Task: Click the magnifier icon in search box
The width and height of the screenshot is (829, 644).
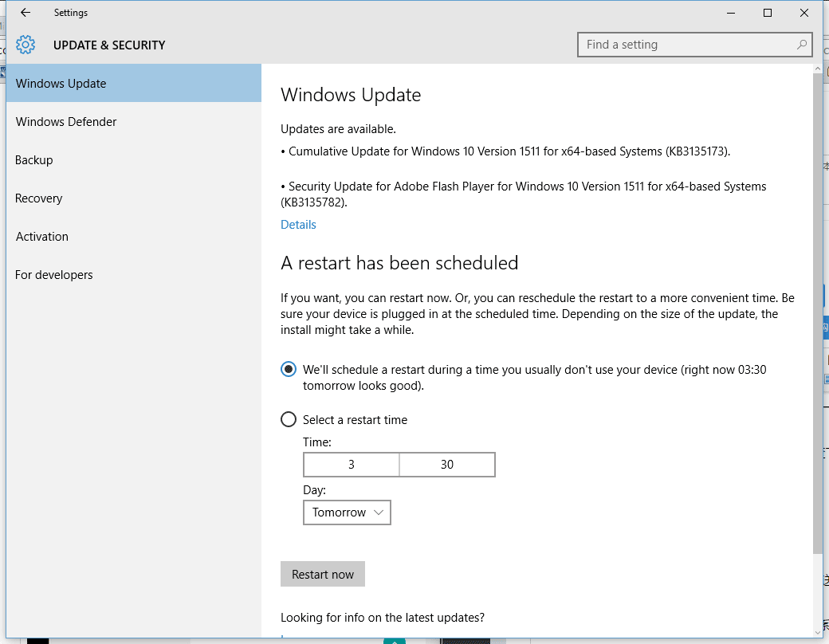Action: [802, 45]
